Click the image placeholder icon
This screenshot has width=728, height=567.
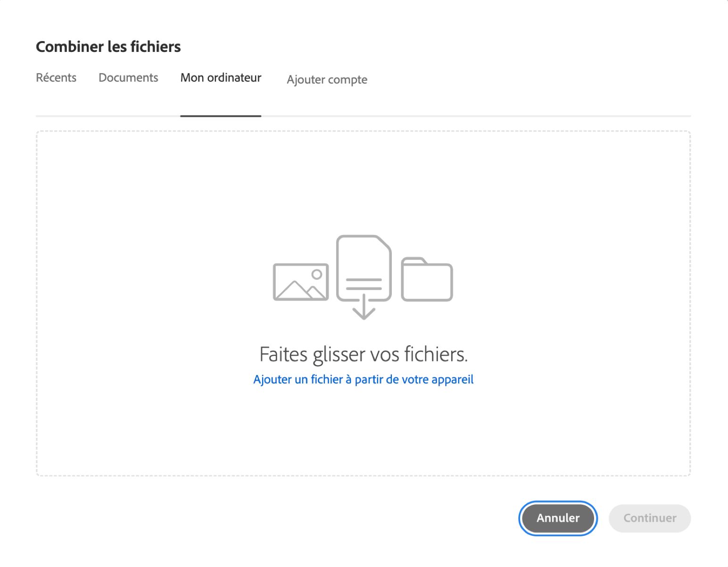point(301,282)
